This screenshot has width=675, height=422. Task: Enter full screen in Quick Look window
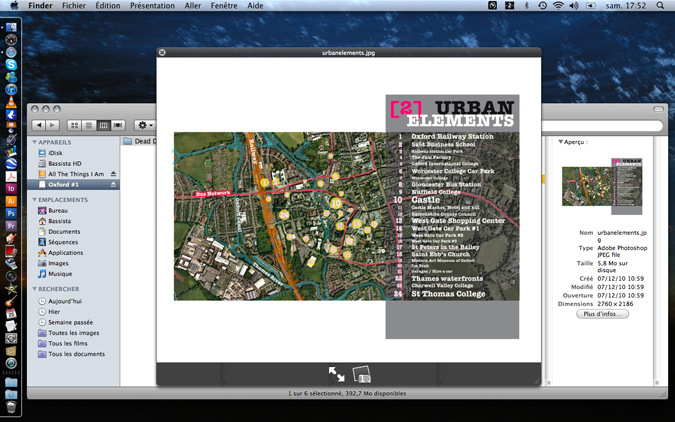336,374
